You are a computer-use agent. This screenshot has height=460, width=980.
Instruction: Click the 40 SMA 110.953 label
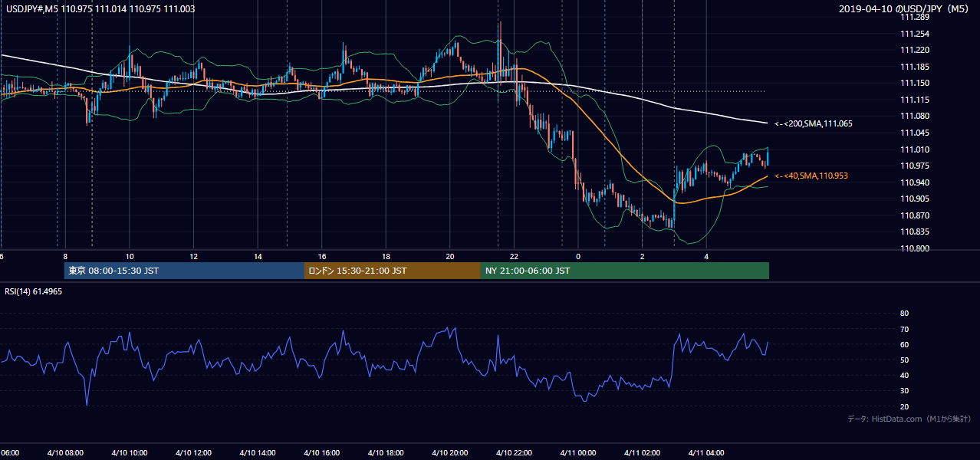click(x=811, y=176)
